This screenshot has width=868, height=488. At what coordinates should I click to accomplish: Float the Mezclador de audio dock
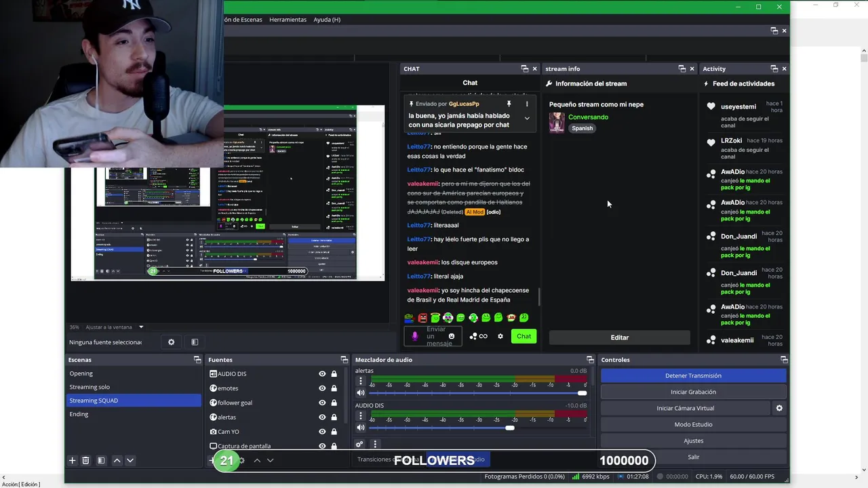click(x=590, y=360)
